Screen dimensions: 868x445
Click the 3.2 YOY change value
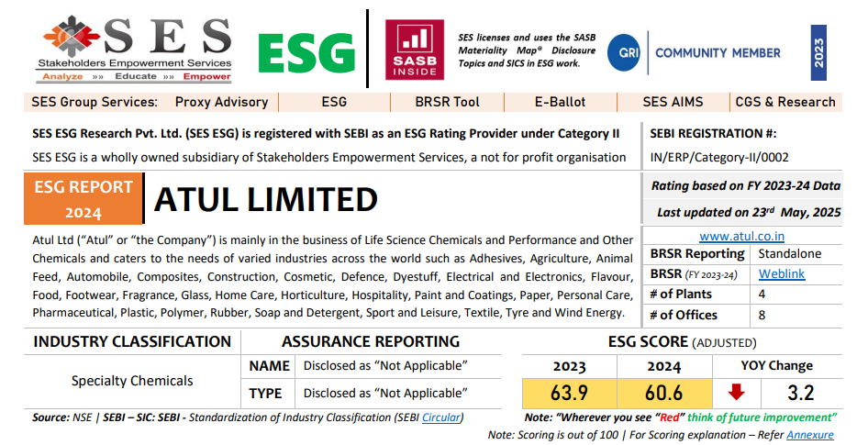[x=801, y=393]
